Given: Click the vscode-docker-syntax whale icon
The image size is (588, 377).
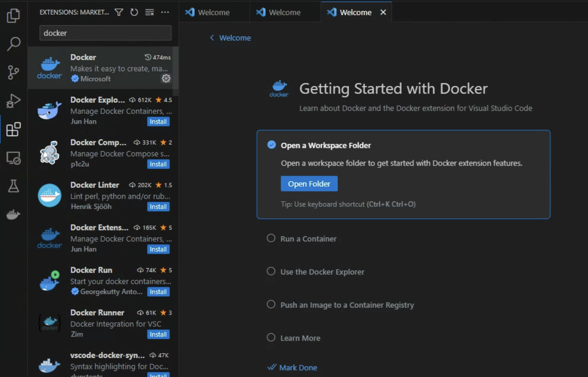Looking at the screenshot, I should click(x=49, y=365).
